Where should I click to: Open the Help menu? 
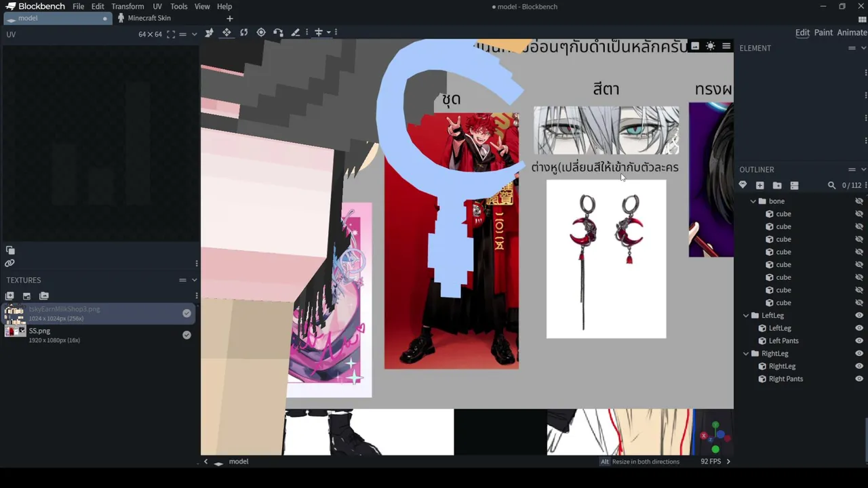point(224,6)
